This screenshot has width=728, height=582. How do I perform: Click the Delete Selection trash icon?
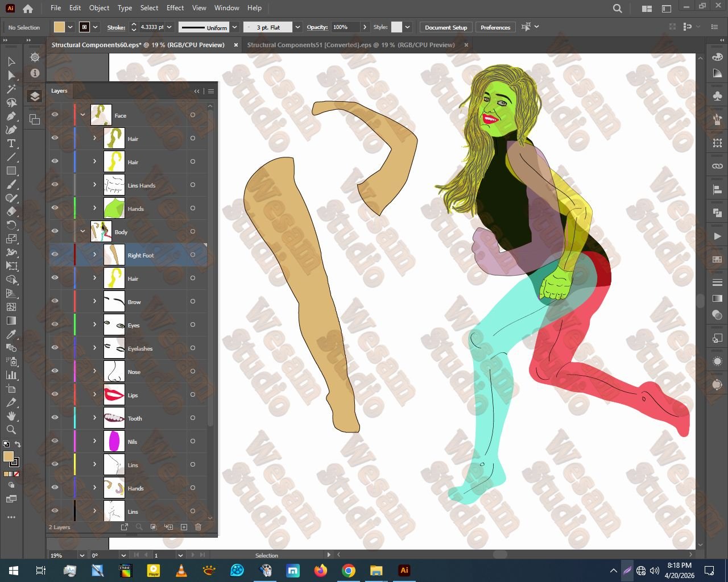(198, 527)
